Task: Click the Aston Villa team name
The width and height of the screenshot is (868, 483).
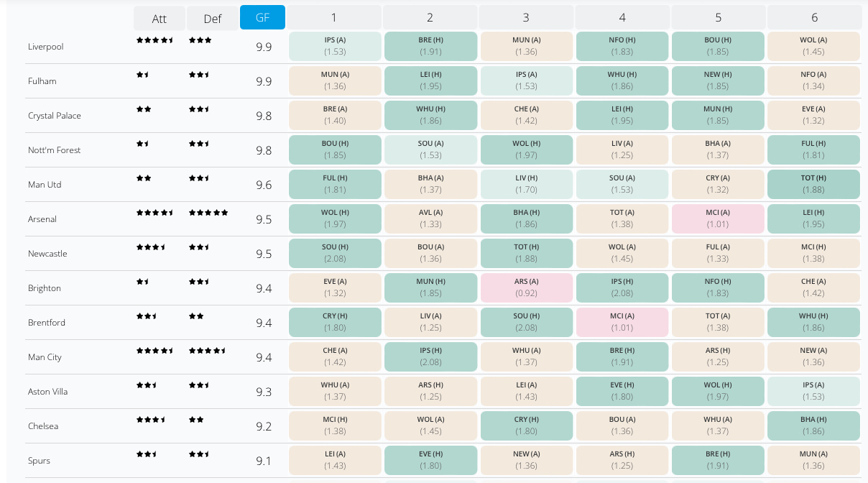Action: click(x=47, y=392)
